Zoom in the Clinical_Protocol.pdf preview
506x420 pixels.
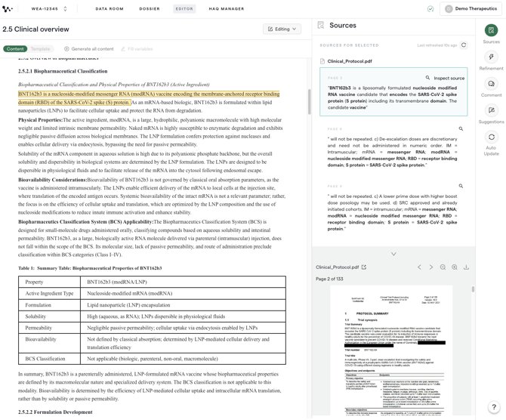click(455, 267)
